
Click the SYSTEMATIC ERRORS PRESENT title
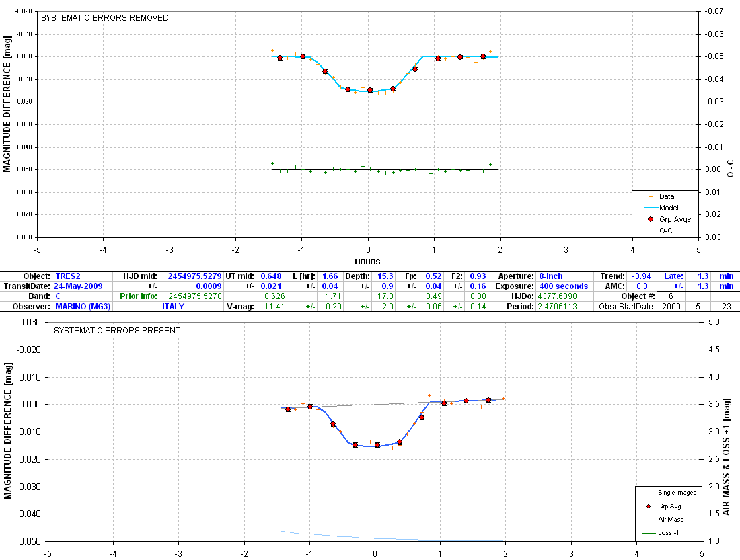(x=117, y=331)
